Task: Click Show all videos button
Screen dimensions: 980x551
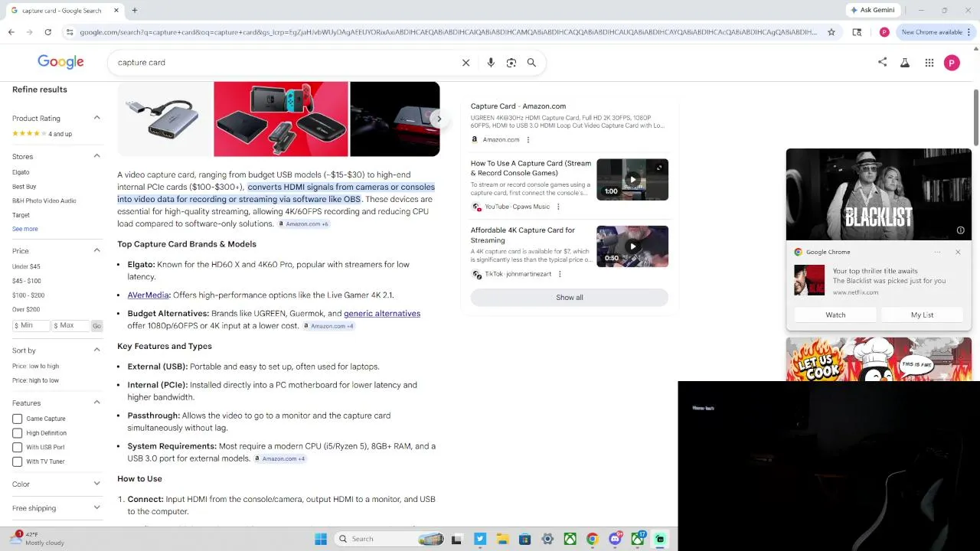Action: [569, 298]
